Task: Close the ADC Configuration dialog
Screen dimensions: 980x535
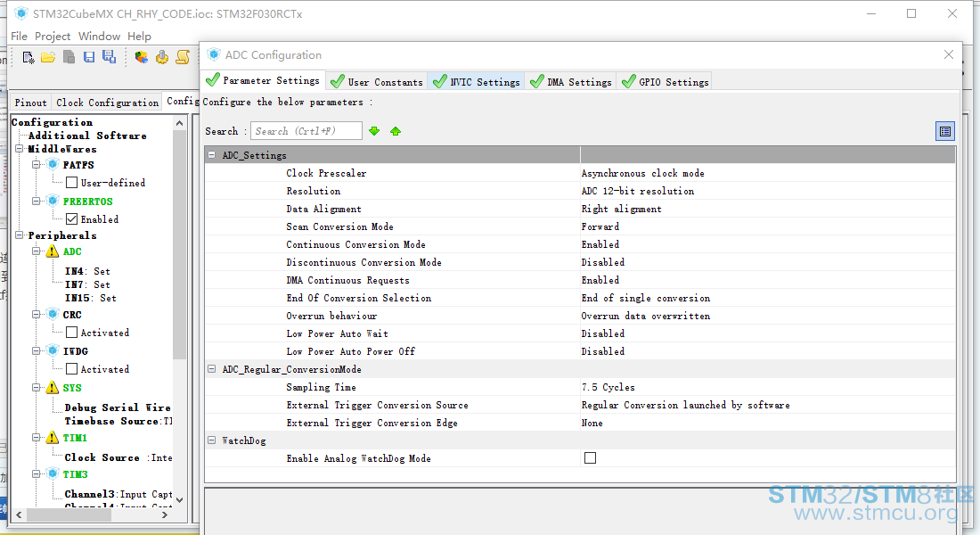Action: 949,54
